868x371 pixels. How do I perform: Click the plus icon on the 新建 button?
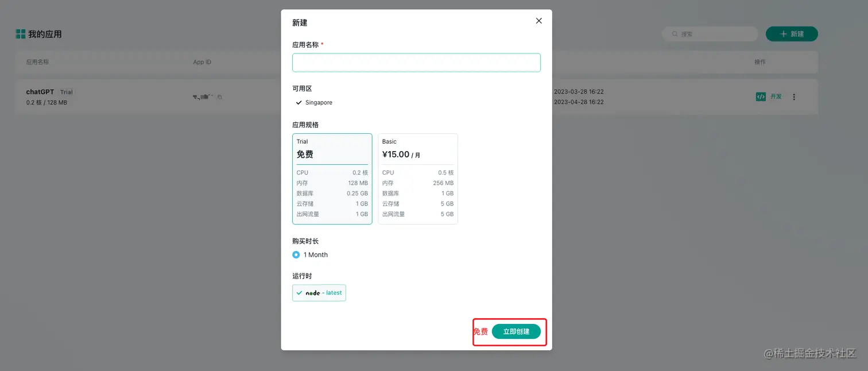tap(782, 34)
